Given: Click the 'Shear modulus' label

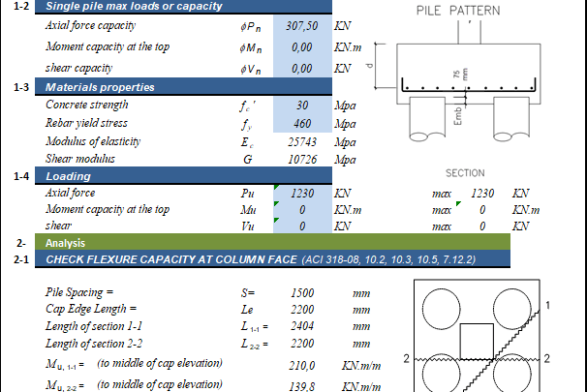Looking at the screenshot, I should click(x=80, y=159).
